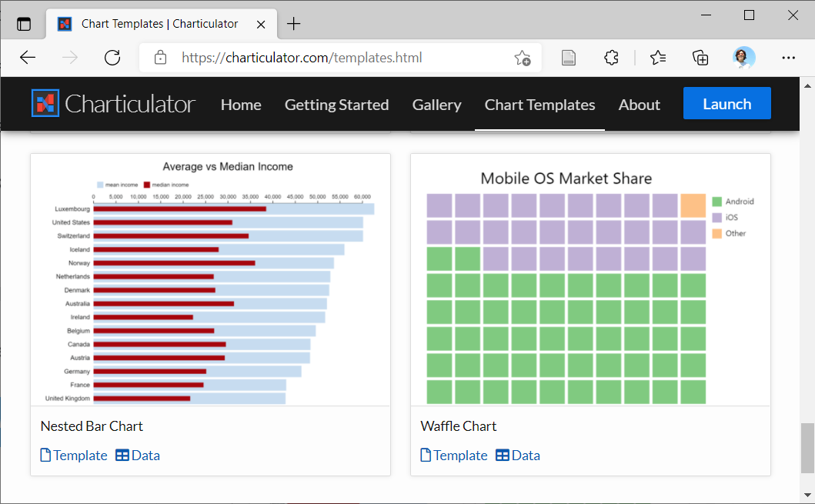Download the Nested Bar Chart data
The height and width of the screenshot is (504, 815).
coord(138,456)
